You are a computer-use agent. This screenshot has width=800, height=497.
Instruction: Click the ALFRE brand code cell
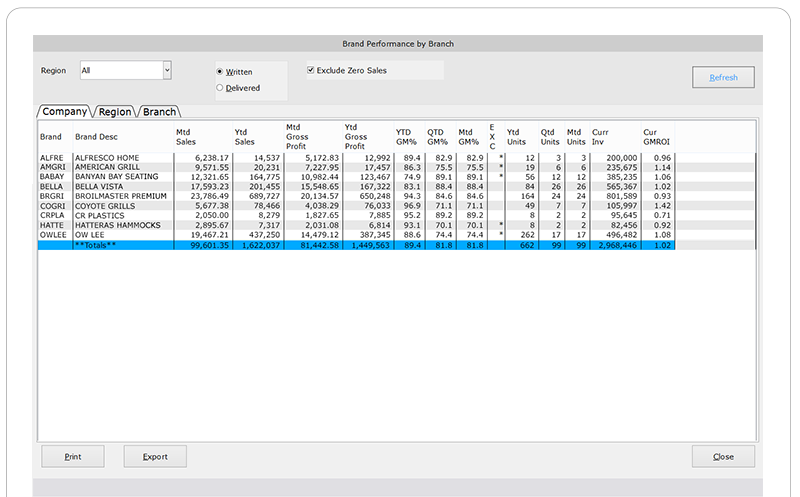(52, 158)
